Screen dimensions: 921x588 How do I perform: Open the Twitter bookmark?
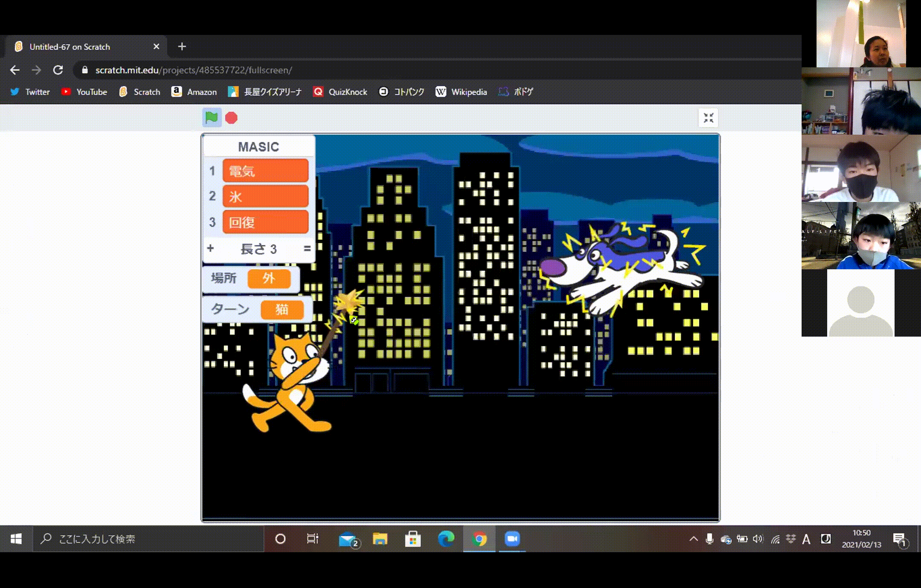(x=30, y=92)
